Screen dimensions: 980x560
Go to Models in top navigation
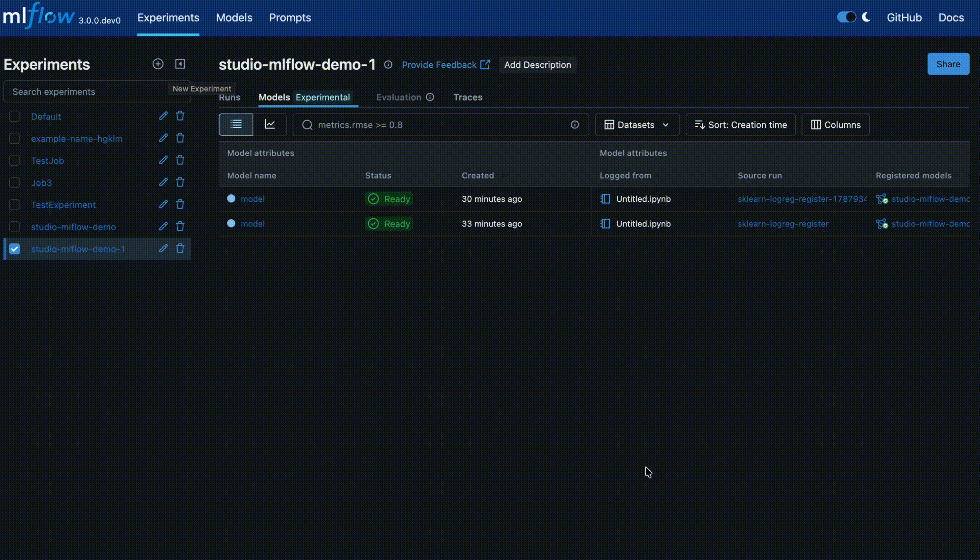point(234,18)
